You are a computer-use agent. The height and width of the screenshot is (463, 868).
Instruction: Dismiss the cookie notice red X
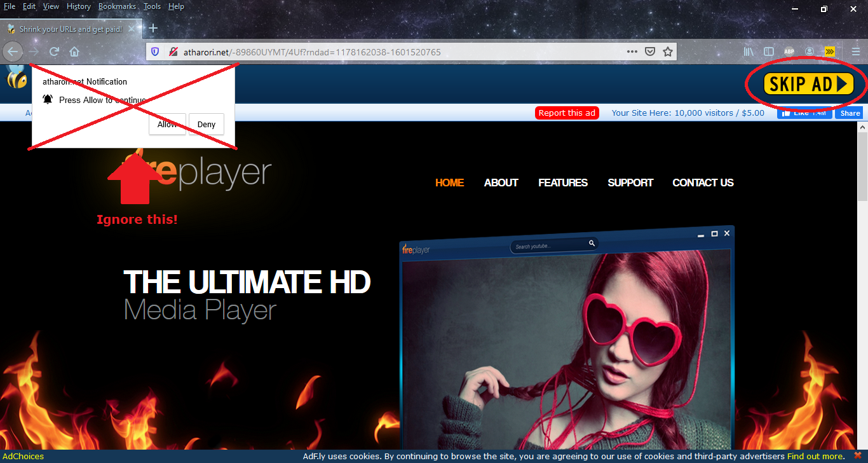(857, 456)
